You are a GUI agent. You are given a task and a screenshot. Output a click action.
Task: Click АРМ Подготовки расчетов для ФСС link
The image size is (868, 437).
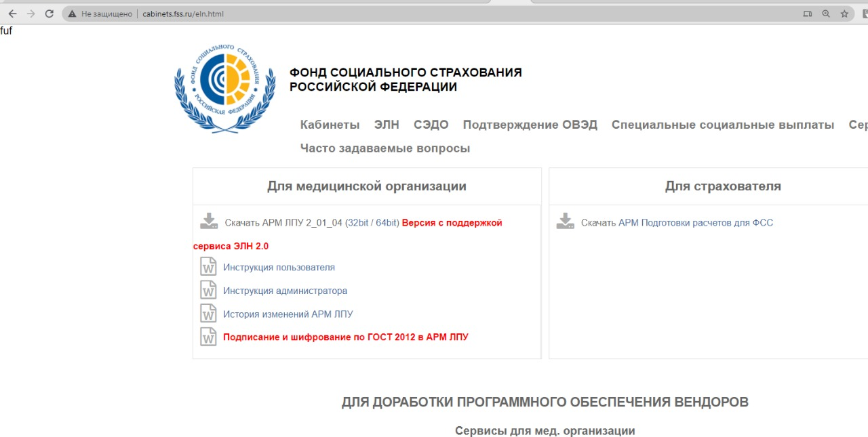click(x=696, y=223)
